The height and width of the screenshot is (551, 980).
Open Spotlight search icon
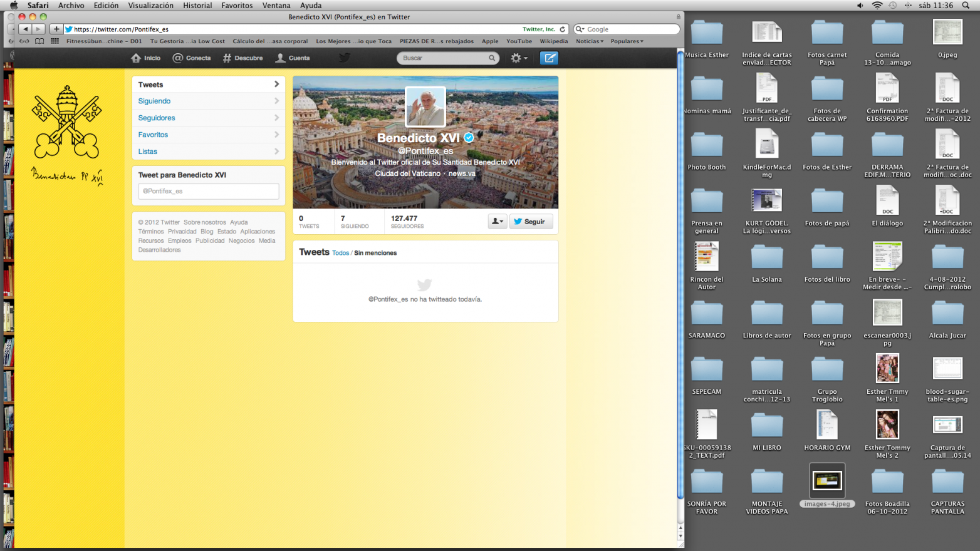coord(966,6)
